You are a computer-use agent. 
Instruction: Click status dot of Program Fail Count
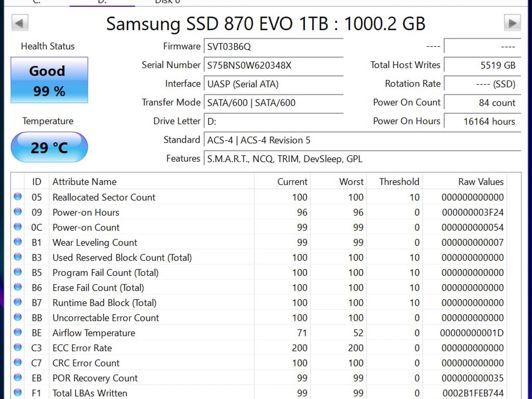click(18, 272)
